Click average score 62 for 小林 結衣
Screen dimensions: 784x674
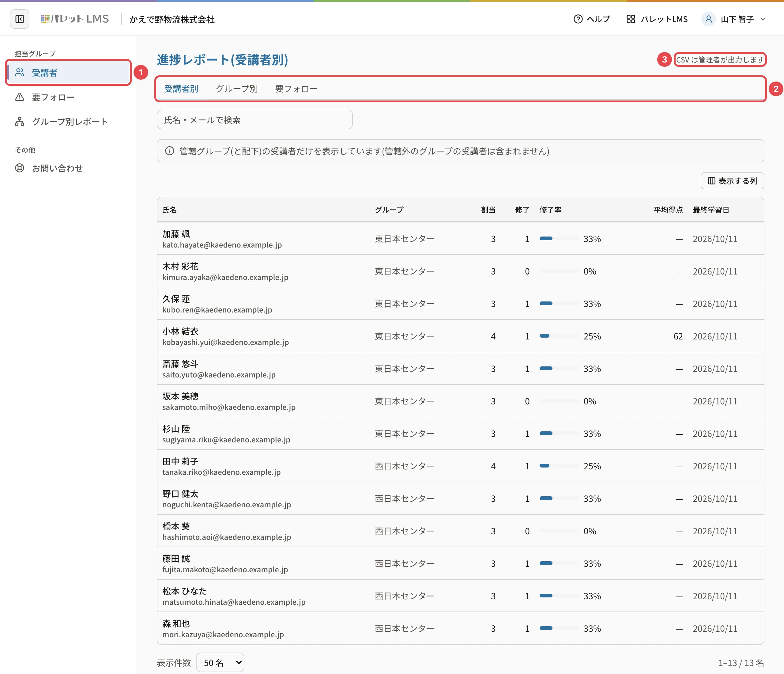pos(678,336)
